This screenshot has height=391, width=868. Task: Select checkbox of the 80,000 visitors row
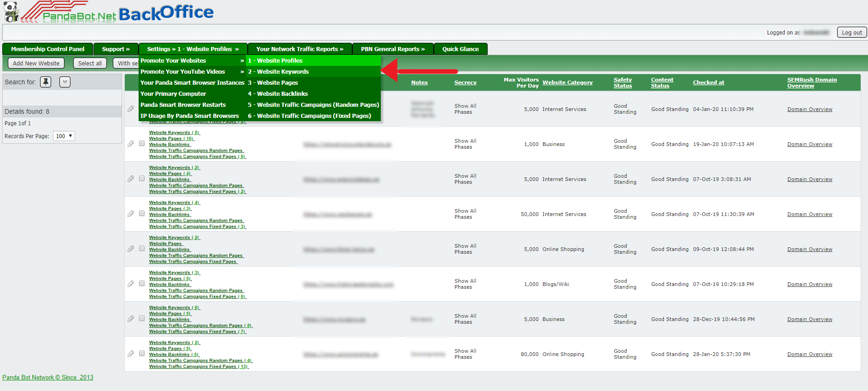tap(142, 354)
